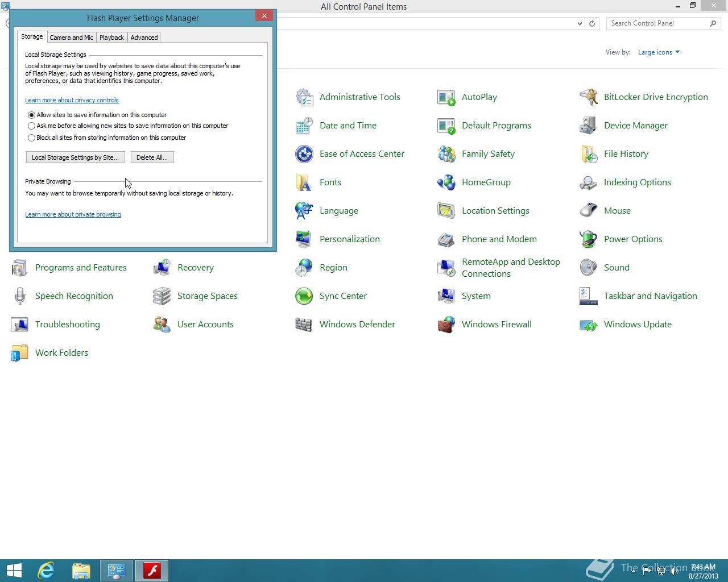The image size is (728, 582).
Task: Open the Sync Center icon
Action: [x=304, y=296]
